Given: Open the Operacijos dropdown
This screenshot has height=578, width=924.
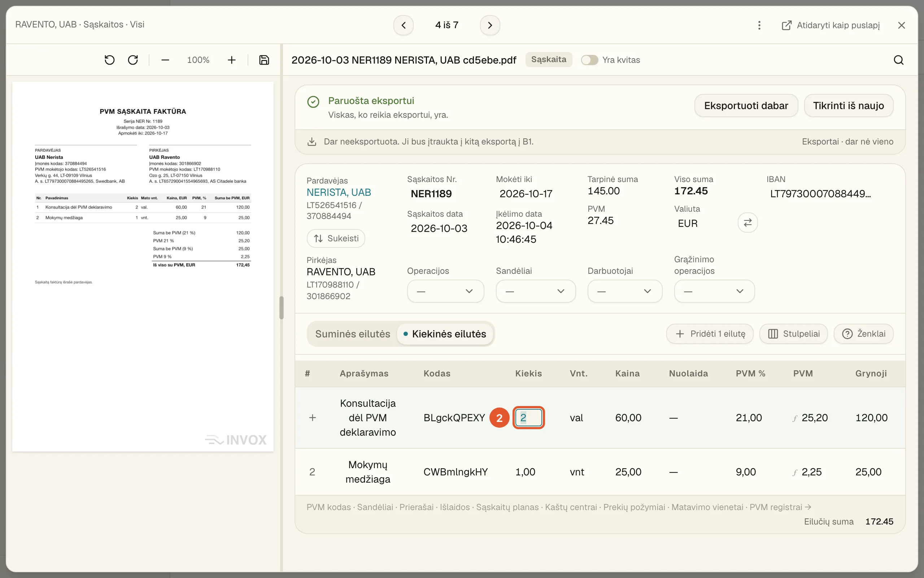Looking at the screenshot, I should point(446,291).
